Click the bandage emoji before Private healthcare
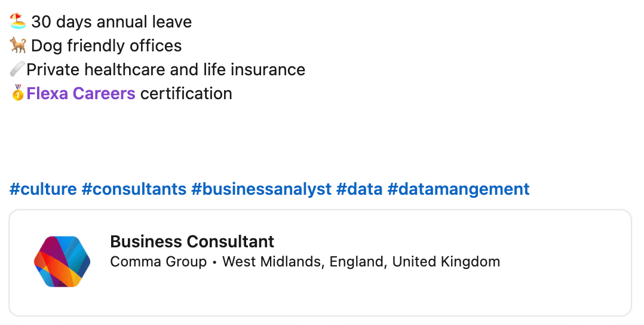This screenshot has width=644, height=325. (17, 70)
